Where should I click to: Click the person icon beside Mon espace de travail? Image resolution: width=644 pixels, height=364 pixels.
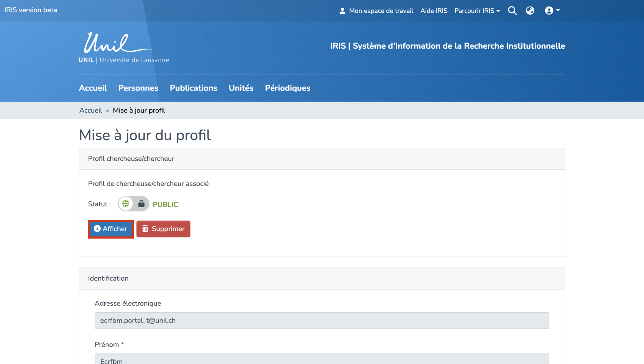pyautogui.click(x=342, y=11)
